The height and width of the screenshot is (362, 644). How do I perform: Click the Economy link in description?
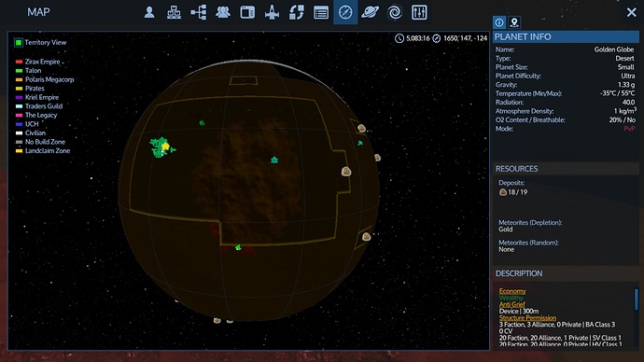point(512,291)
